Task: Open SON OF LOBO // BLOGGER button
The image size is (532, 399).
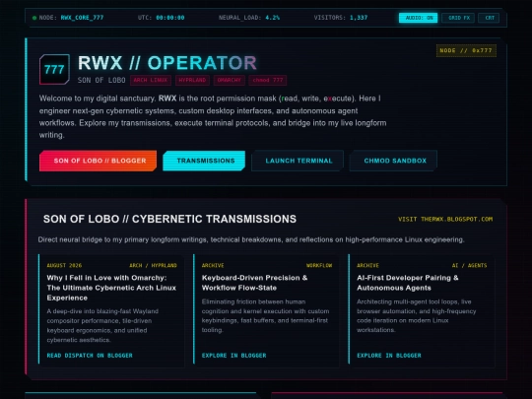Action: click(x=99, y=161)
